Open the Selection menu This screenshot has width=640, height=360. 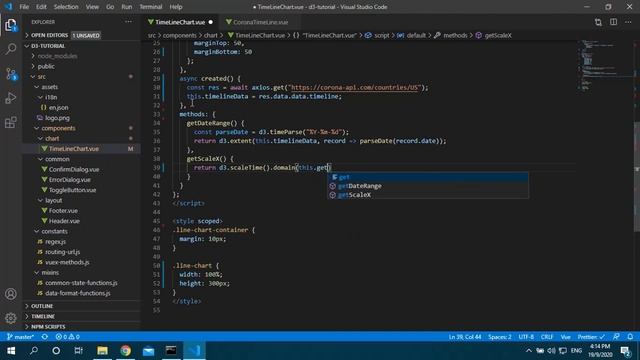coord(66,7)
